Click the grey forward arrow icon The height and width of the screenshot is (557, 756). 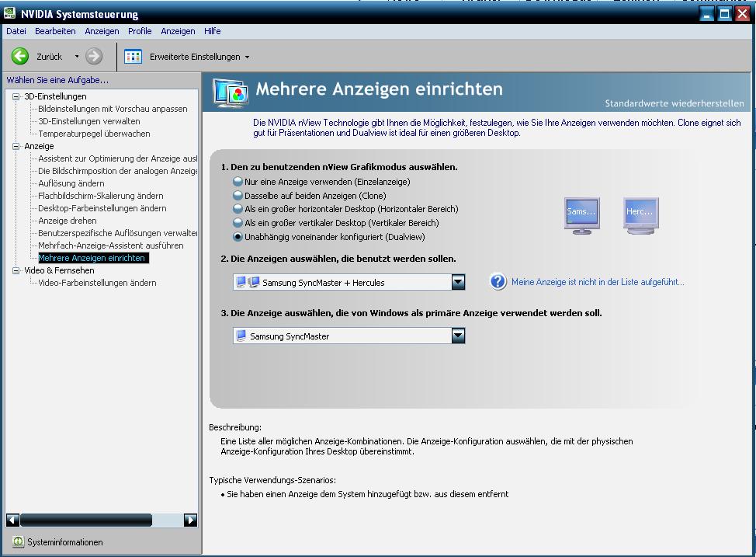coord(94,57)
